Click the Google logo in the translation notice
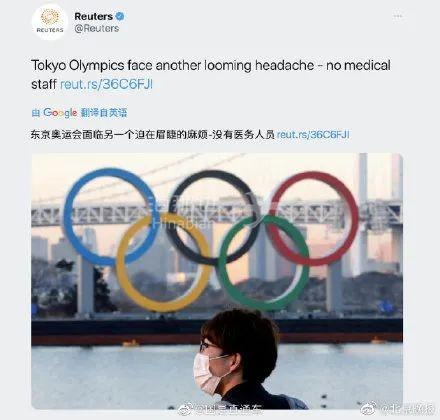440x420 pixels. [x=60, y=113]
